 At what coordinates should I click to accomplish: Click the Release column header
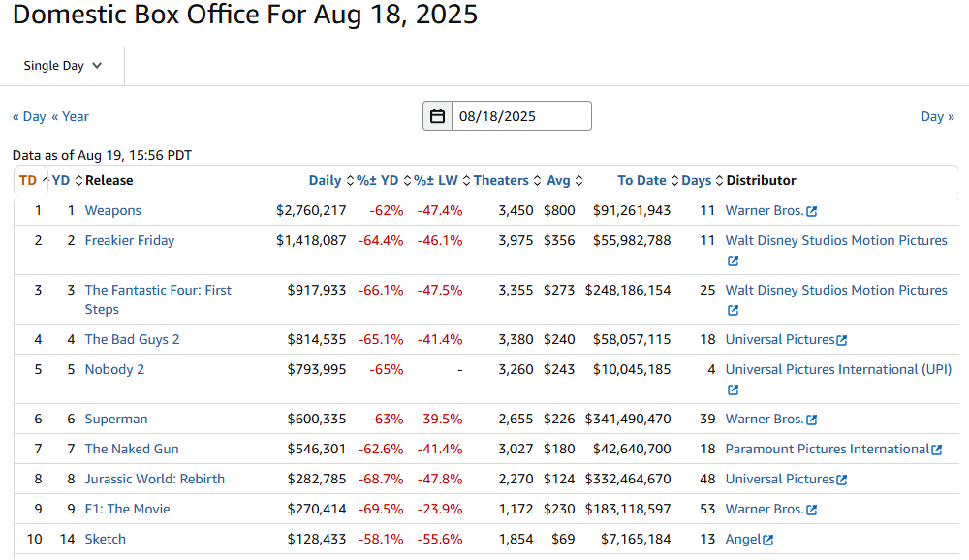tap(109, 180)
